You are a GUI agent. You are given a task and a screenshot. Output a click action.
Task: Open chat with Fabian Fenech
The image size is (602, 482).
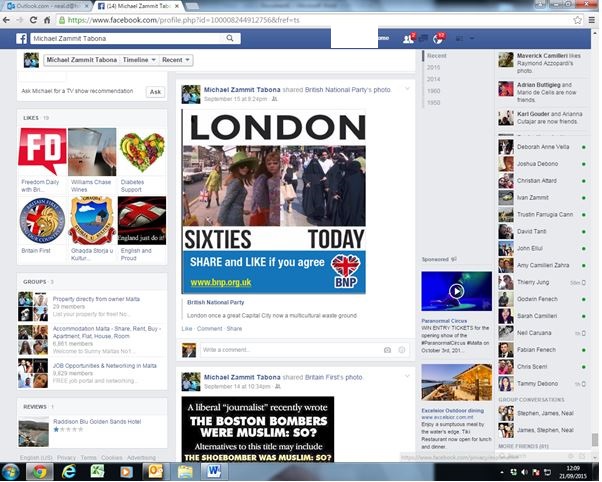tap(542, 350)
